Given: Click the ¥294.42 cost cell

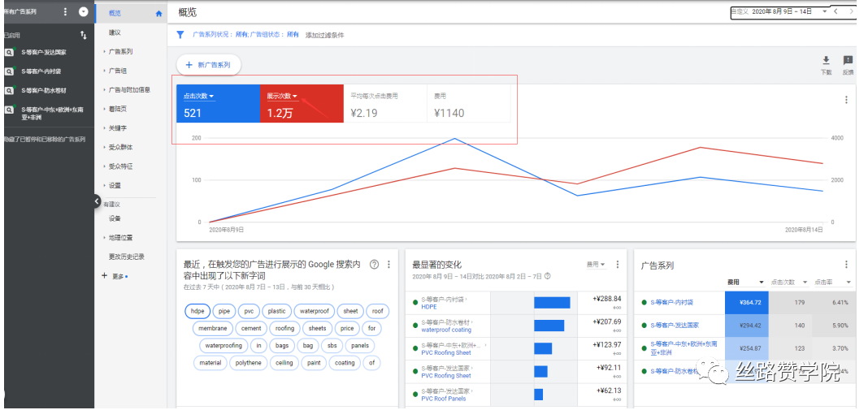Looking at the screenshot, I should 747,326.
